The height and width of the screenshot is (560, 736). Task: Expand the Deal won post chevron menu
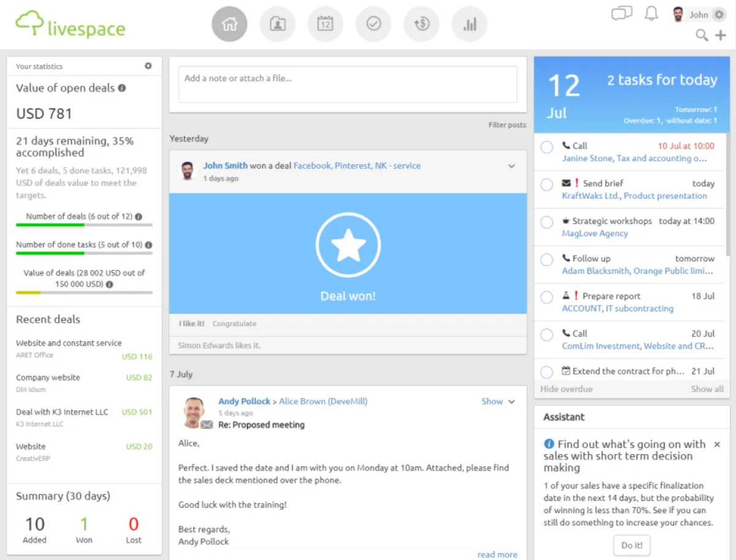point(512,166)
